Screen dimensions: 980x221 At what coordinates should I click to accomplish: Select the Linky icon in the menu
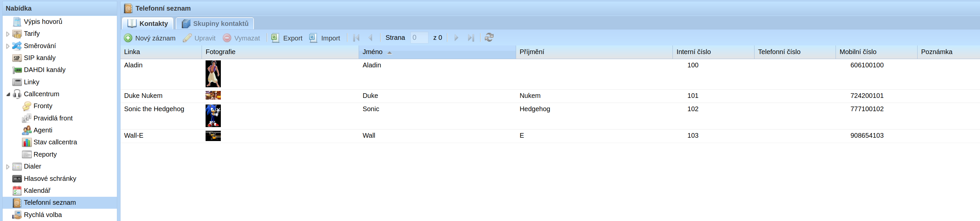point(17,82)
